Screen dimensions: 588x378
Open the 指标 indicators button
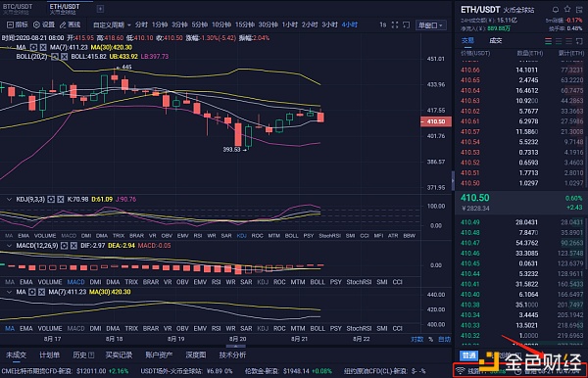(18, 24)
